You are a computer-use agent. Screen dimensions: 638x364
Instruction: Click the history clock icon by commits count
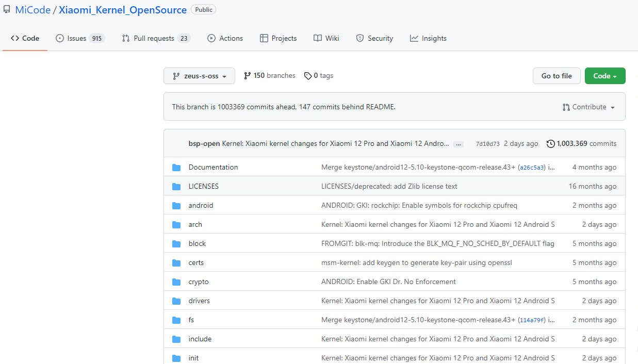tap(550, 144)
